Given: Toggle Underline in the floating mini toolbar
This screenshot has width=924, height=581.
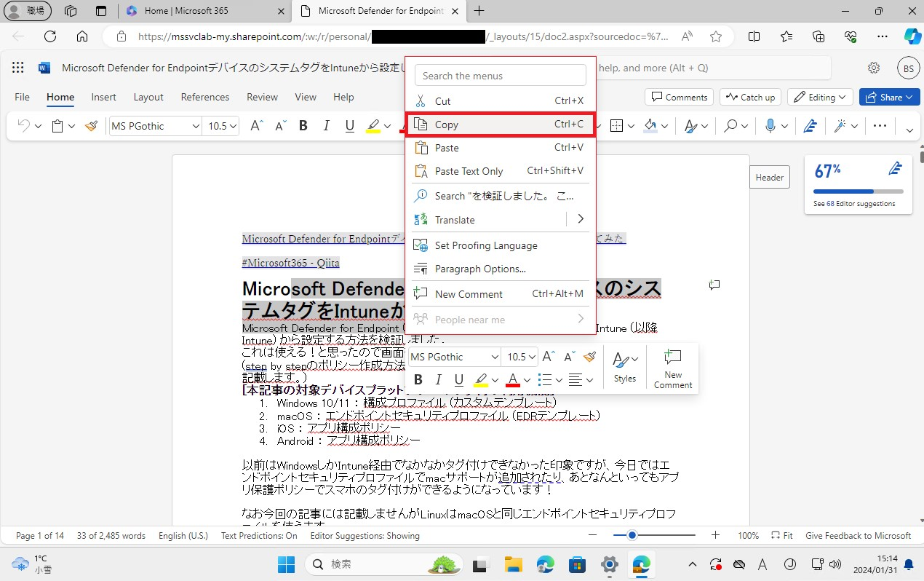Looking at the screenshot, I should click(459, 379).
